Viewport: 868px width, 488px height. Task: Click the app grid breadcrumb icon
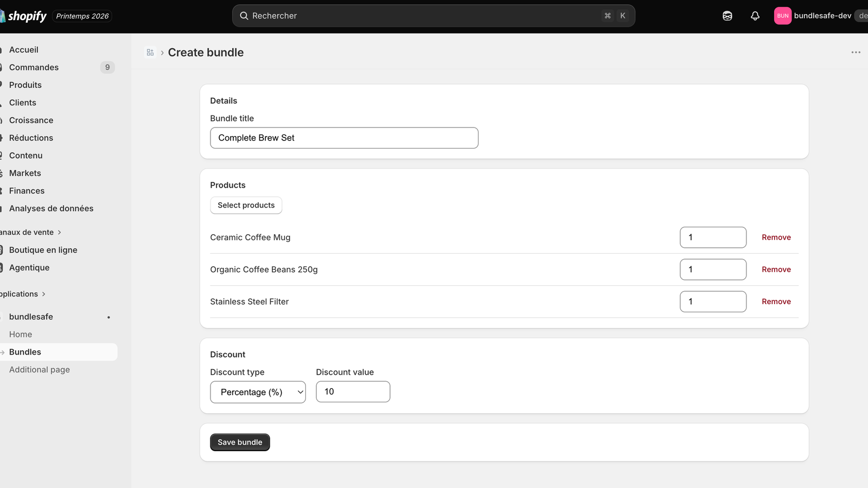150,53
